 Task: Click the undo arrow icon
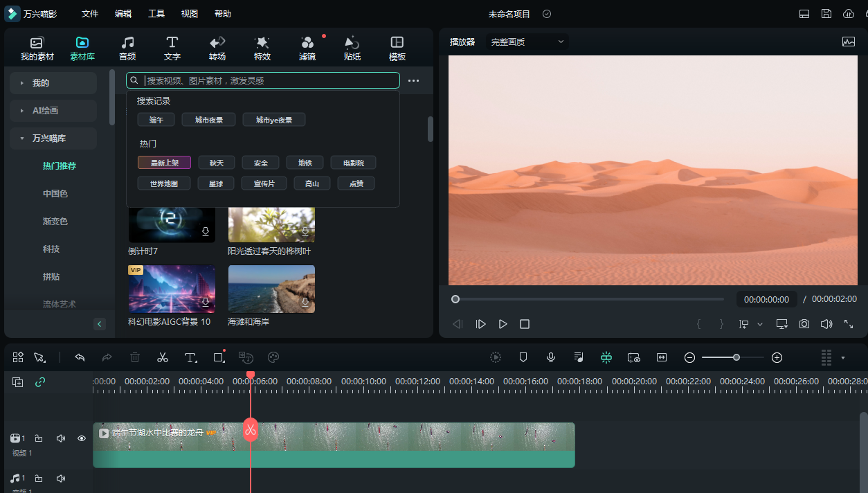80,357
